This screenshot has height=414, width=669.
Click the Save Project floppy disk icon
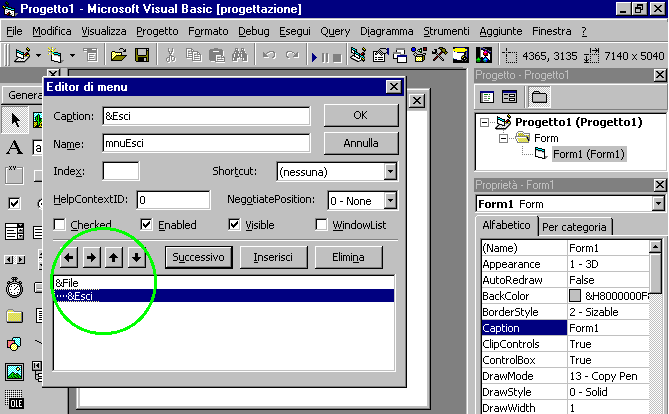click(x=142, y=55)
